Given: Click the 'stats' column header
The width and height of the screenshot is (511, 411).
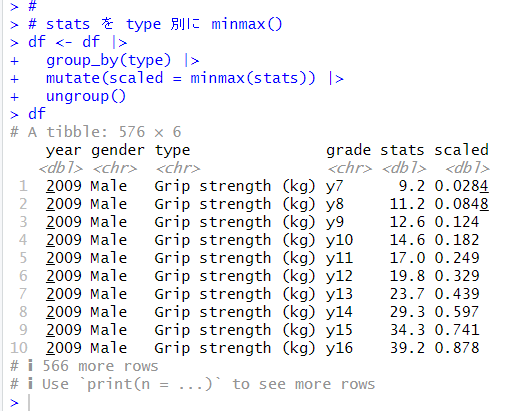Looking at the screenshot, I should click(402, 150).
